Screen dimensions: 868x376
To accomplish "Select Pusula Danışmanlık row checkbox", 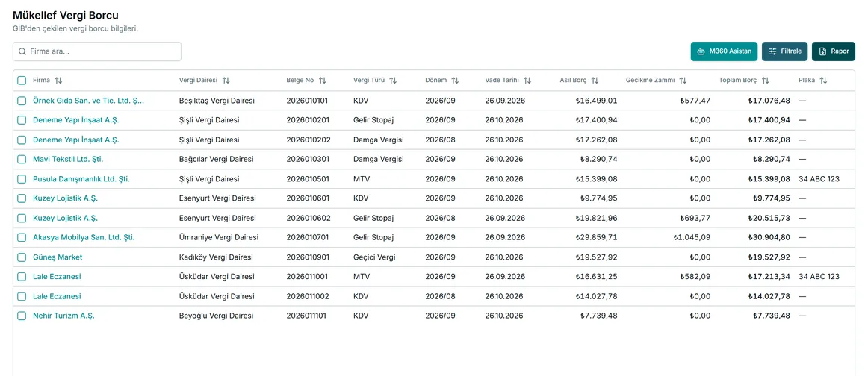I will (22, 179).
